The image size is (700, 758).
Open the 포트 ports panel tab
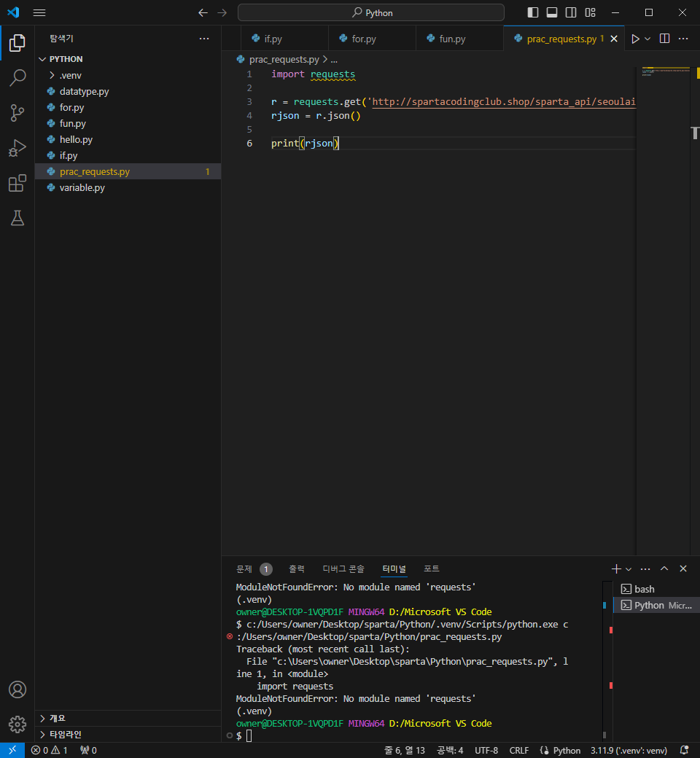point(432,569)
